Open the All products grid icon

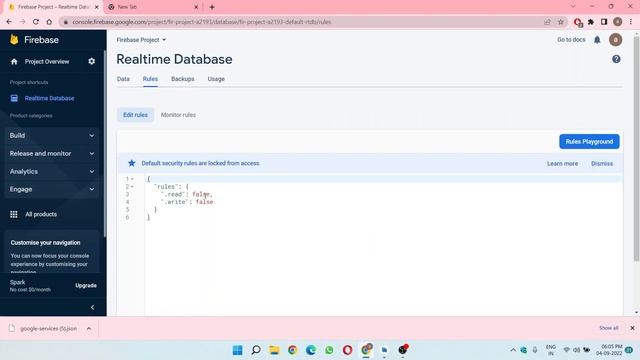(x=13, y=214)
